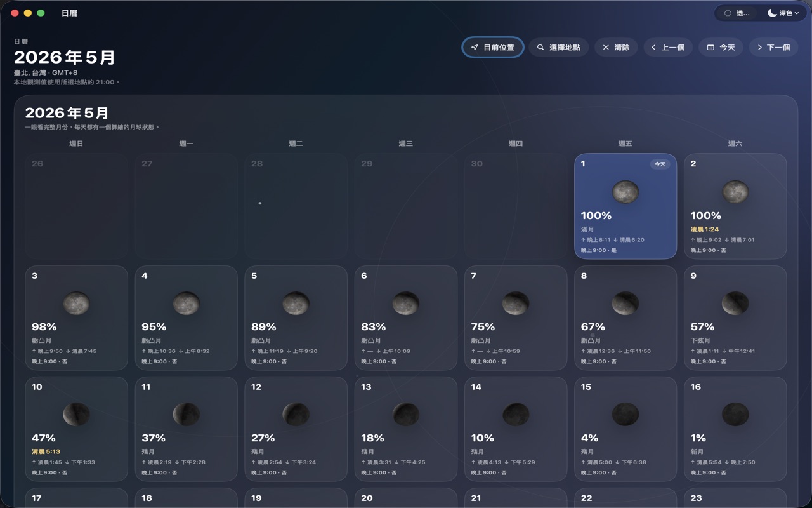This screenshot has width=812, height=508.
Task: Click the 目前位置 current location button
Action: point(493,48)
